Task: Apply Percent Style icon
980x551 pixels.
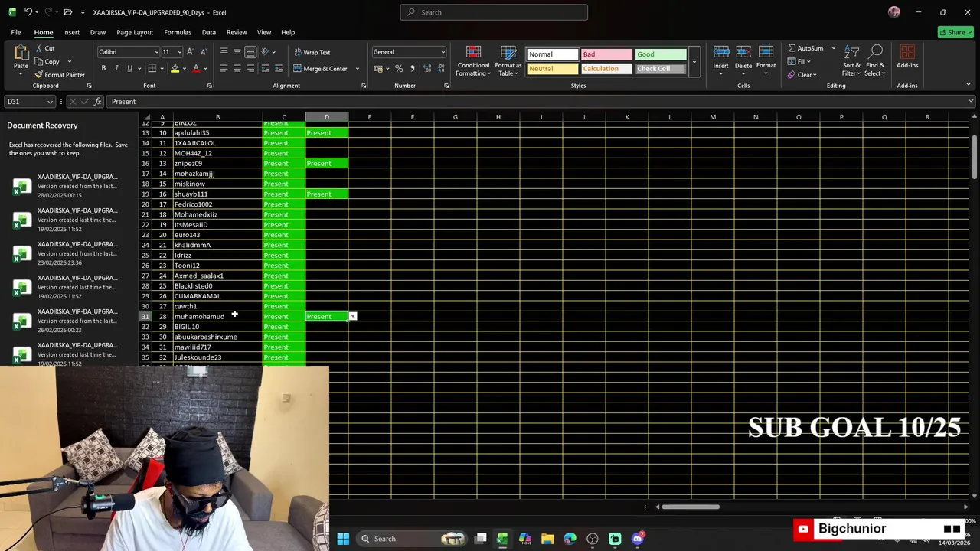Action: [x=399, y=68]
